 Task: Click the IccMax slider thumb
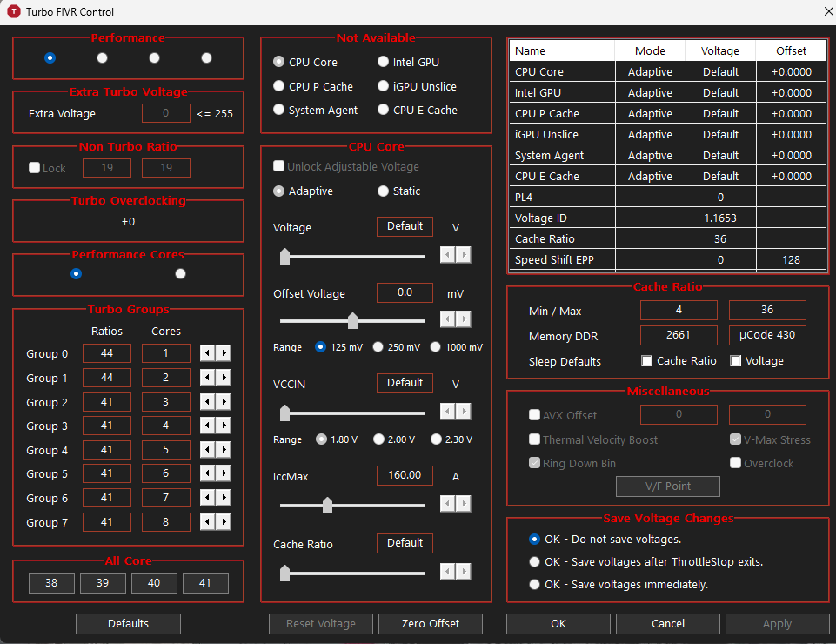[327, 506]
